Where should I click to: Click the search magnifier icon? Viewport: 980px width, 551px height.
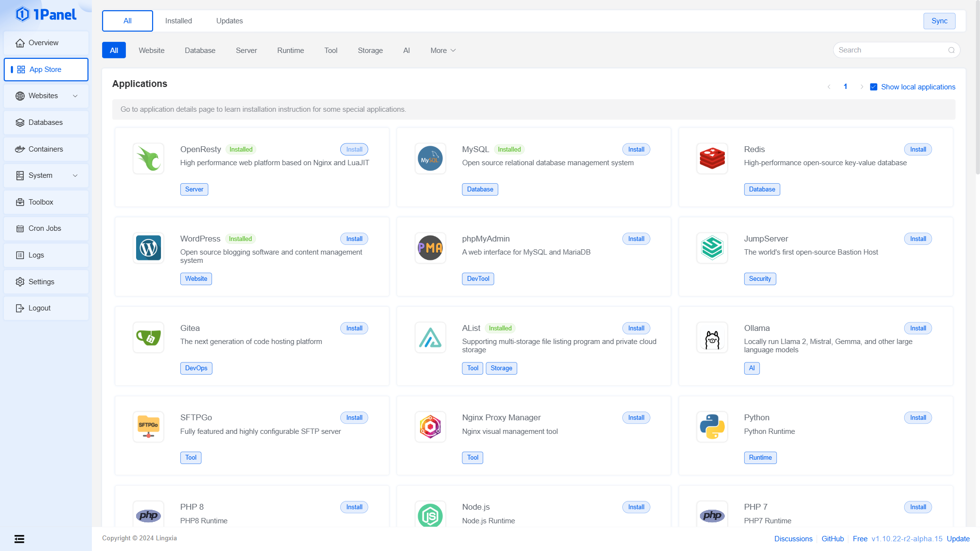951,50
